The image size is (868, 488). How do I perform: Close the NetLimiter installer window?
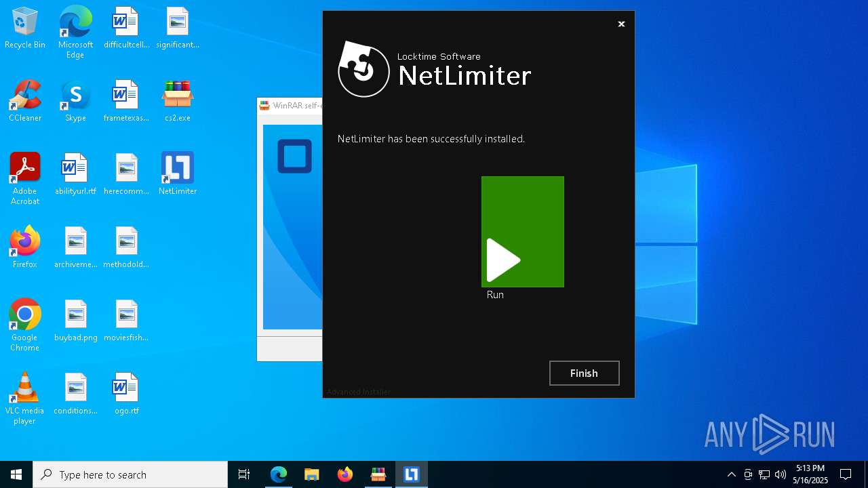click(621, 24)
